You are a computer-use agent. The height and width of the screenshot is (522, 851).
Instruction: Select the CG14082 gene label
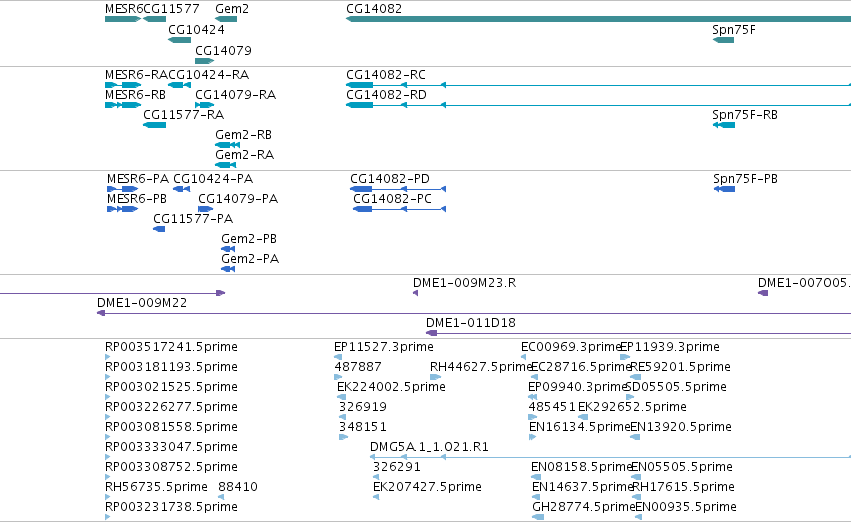click(374, 9)
